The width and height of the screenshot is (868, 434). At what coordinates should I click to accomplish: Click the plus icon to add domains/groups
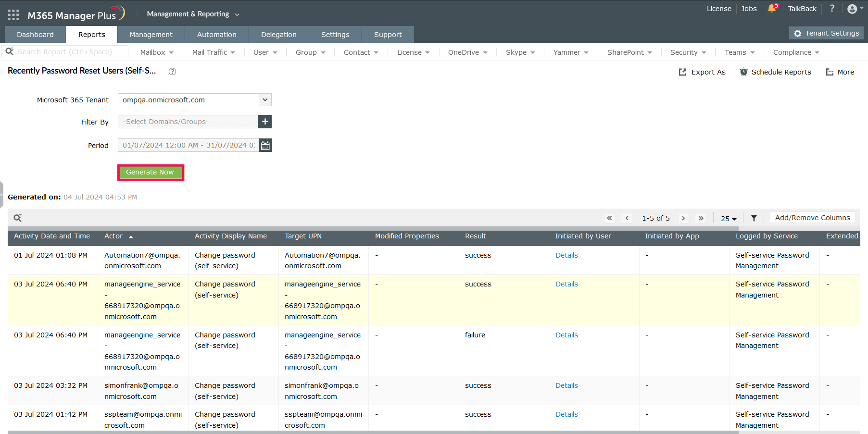tap(265, 122)
